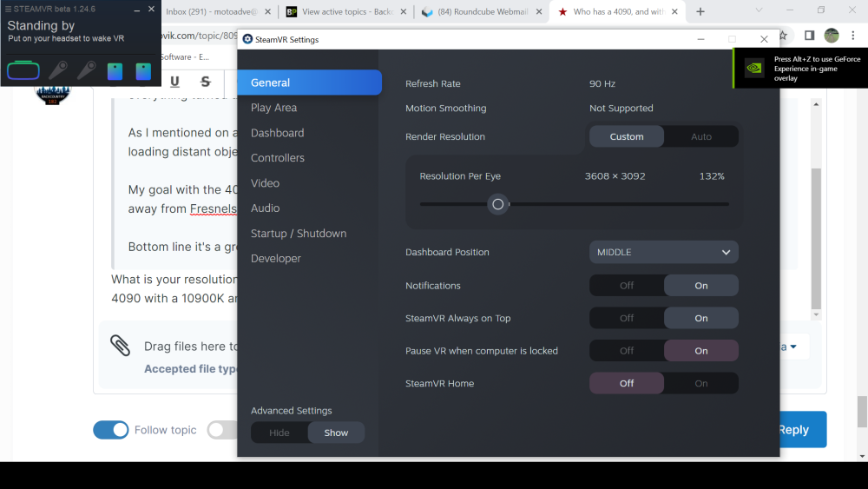This screenshot has height=489, width=868.
Task: Close the Who has a 4090 tab
Action: (x=674, y=11)
